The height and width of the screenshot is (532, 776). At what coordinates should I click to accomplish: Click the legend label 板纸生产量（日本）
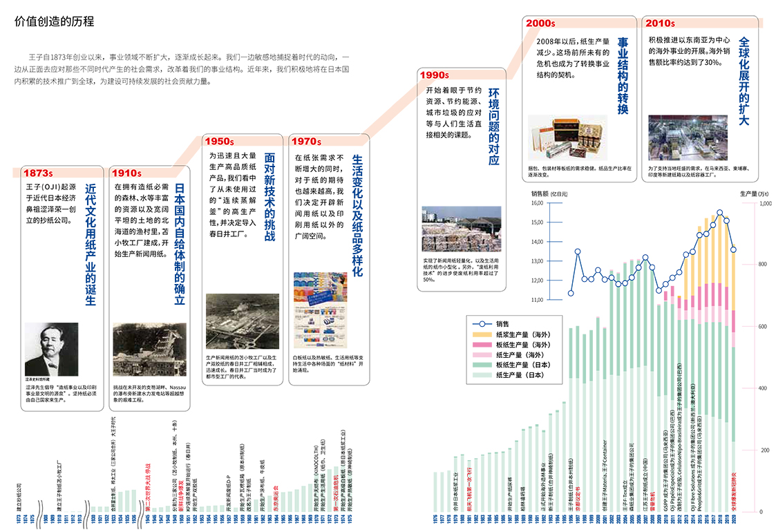pos(523,365)
